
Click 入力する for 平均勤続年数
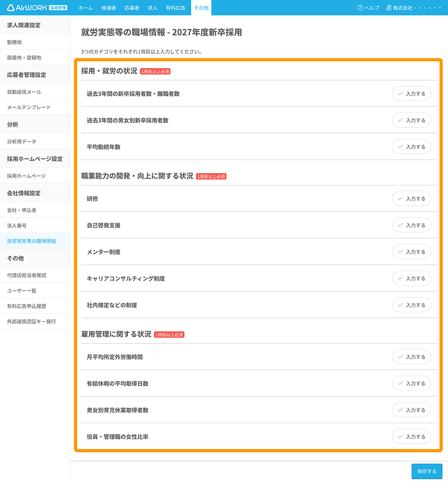tap(412, 147)
